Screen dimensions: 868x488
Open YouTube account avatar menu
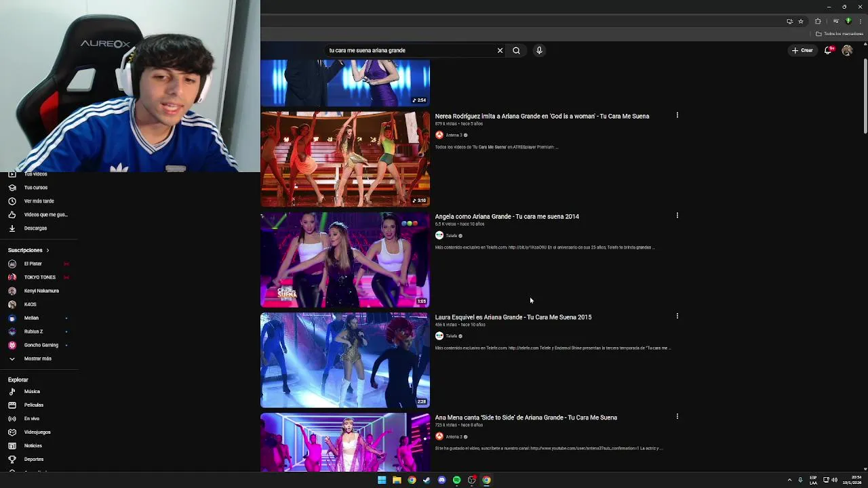click(847, 50)
